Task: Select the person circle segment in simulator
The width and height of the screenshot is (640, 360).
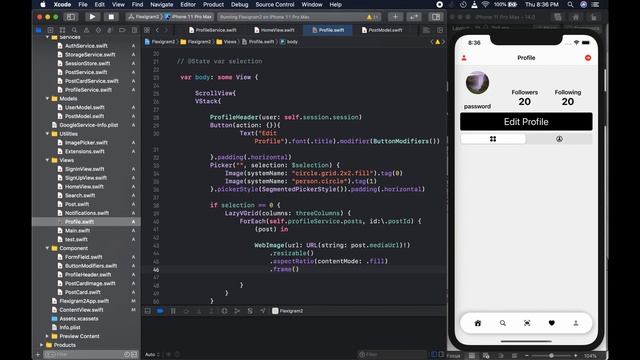Action: pyautogui.click(x=559, y=139)
